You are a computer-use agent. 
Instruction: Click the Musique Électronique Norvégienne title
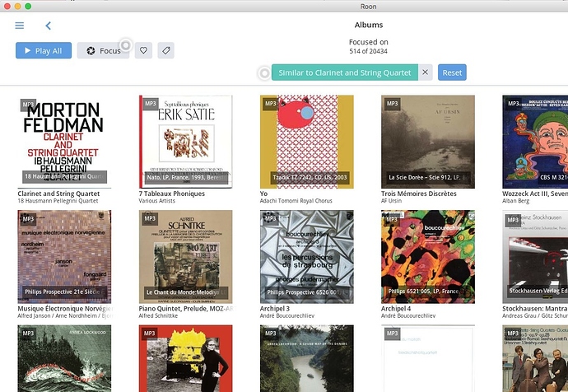point(65,309)
